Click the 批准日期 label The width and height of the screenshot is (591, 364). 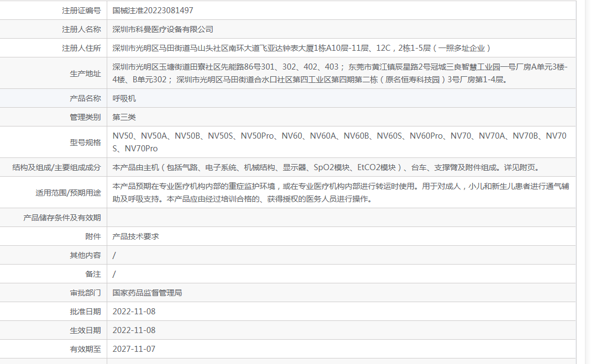[x=85, y=312]
